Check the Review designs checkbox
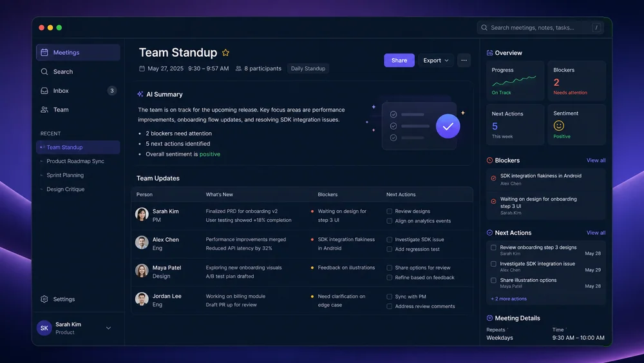Viewport: 644px width, 363px height. pos(390,211)
